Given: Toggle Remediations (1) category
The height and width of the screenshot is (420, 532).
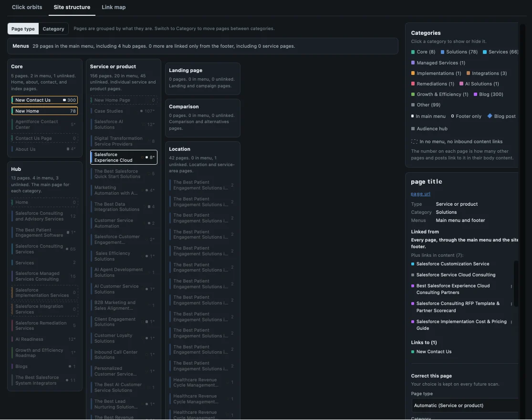Looking at the screenshot, I should click(433, 84).
